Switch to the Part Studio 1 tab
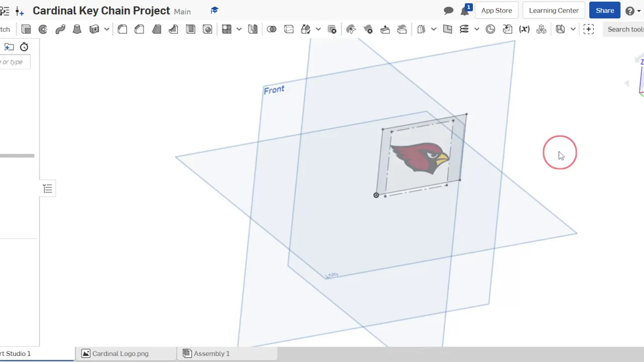 click(37, 353)
